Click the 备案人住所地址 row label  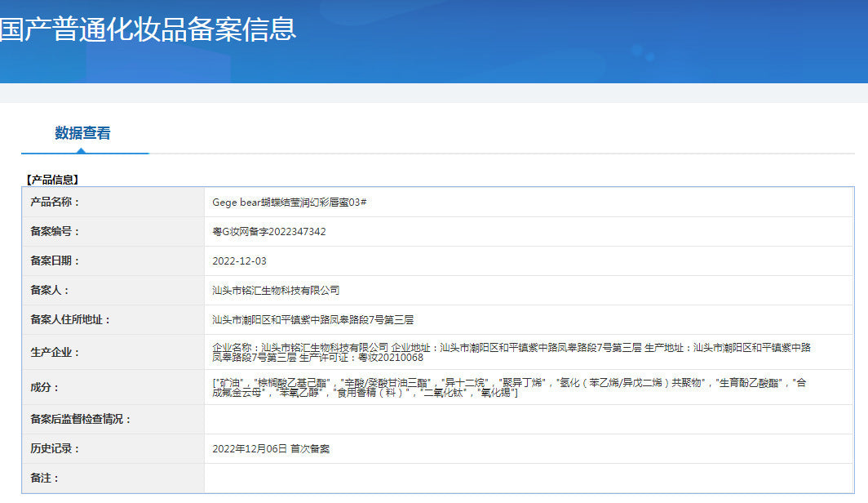coord(69,319)
